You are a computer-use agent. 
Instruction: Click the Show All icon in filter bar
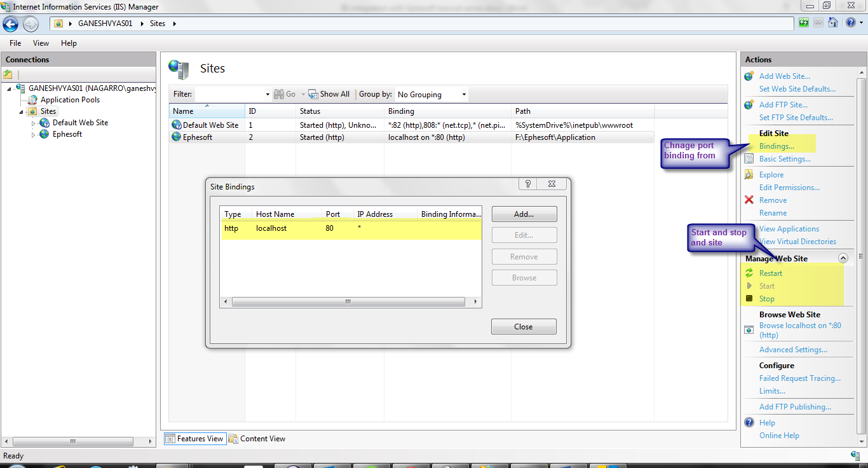pos(313,94)
